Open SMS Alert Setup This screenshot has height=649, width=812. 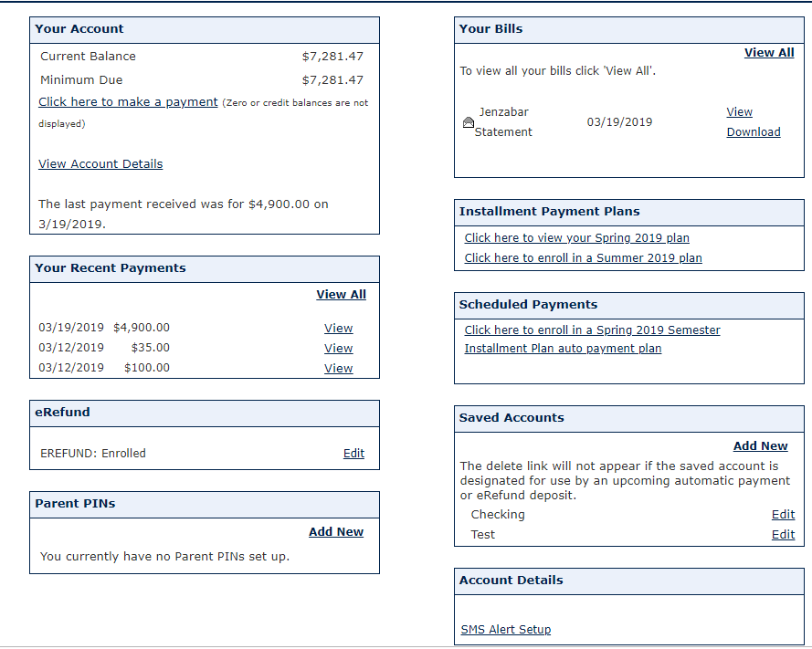coord(505,629)
